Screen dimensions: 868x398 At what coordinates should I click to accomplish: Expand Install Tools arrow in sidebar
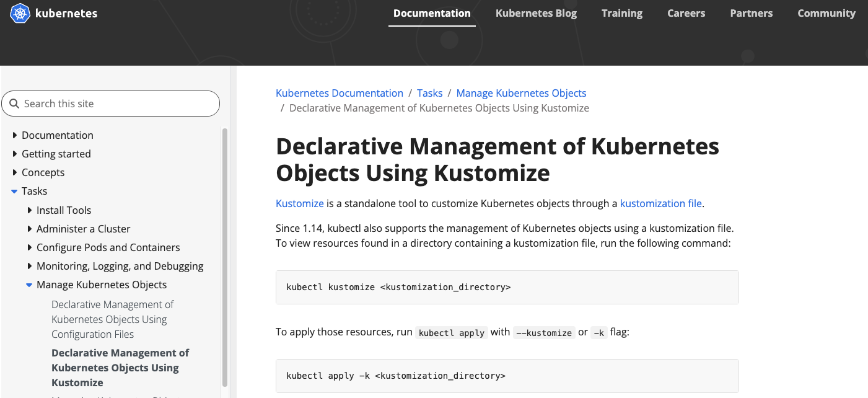29,210
